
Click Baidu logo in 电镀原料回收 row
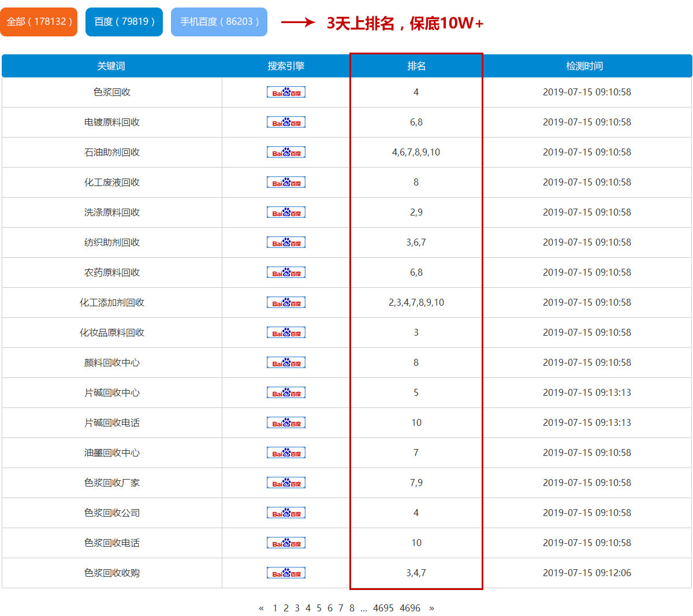(x=286, y=122)
